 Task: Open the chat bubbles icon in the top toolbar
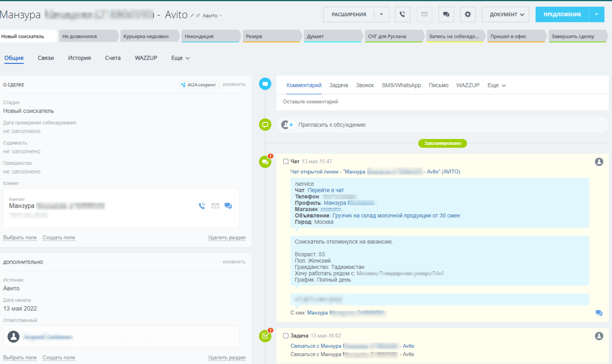pyautogui.click(x=446, y=14)
